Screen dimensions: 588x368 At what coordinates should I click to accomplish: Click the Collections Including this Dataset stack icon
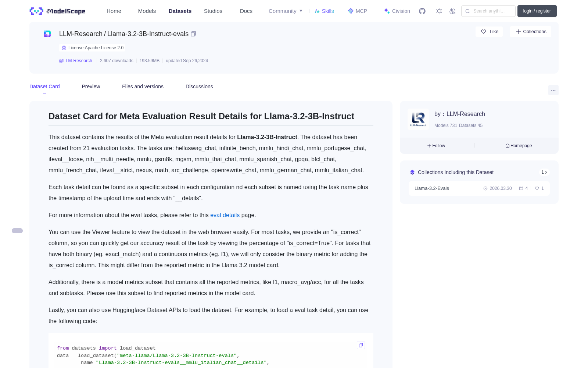412,172
